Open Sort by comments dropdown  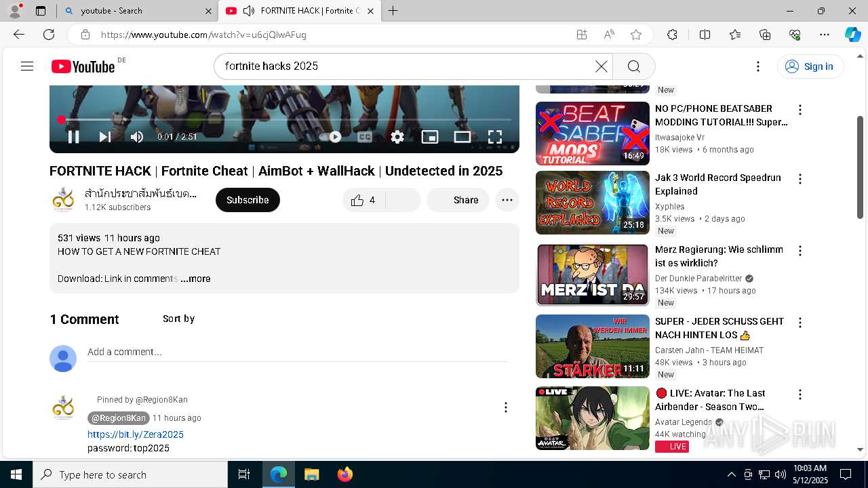[178, 319]
